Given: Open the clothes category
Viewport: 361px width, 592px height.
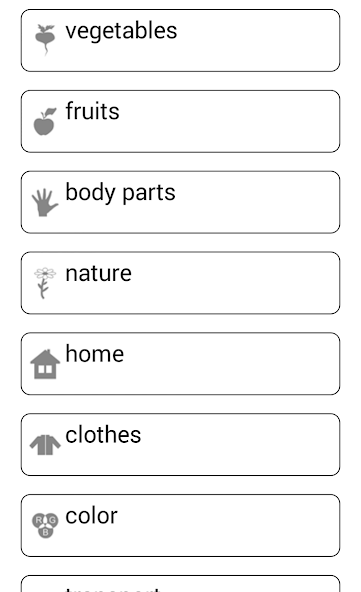Looking at the screenshot, I should [180, 444].
